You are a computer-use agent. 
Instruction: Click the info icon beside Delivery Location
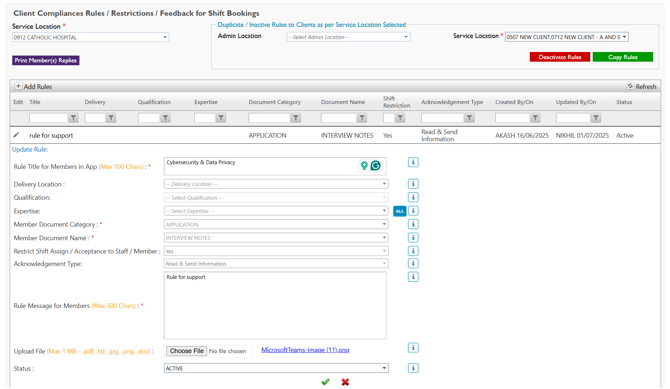[x=413, y=184]
